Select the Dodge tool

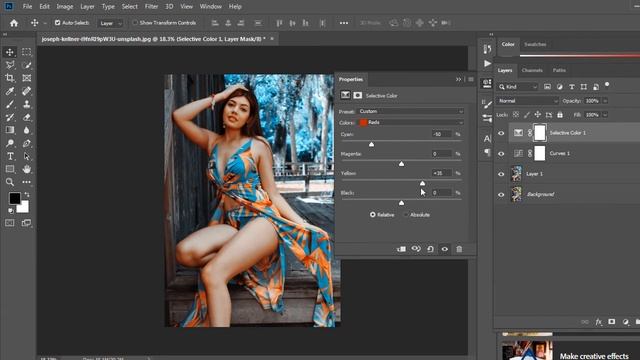10,143
